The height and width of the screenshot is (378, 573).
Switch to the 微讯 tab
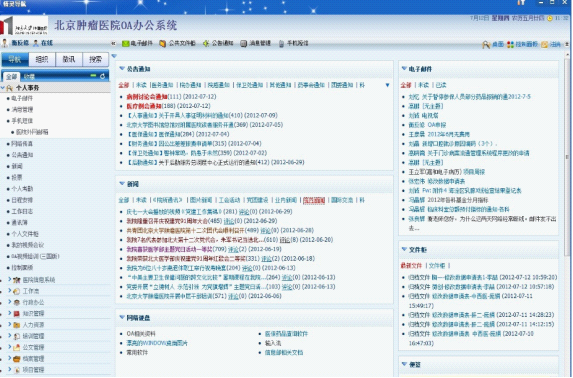[x=69, y=59]
